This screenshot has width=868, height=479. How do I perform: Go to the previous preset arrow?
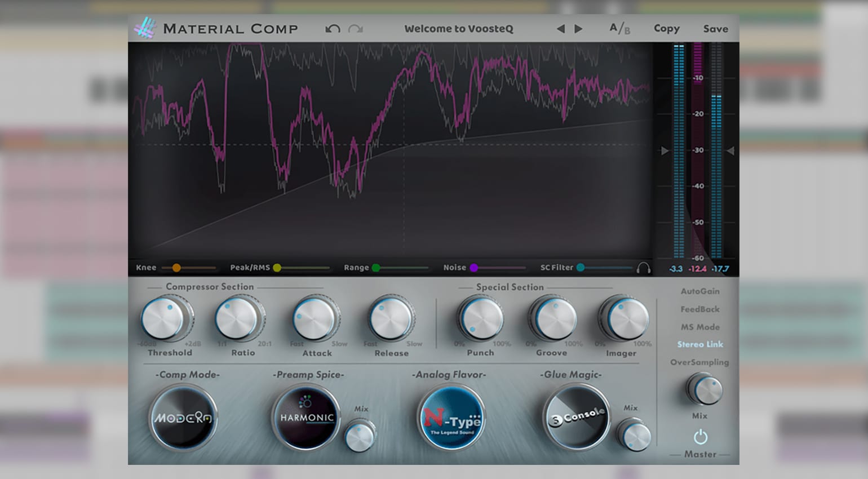point(560,29)
